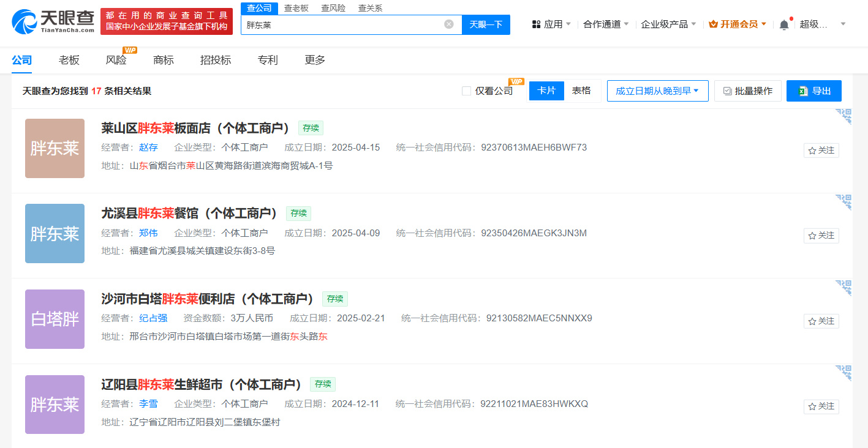Open QR code corner of 辽阳县胖东莱生鲜超市 card

[844, 373]
